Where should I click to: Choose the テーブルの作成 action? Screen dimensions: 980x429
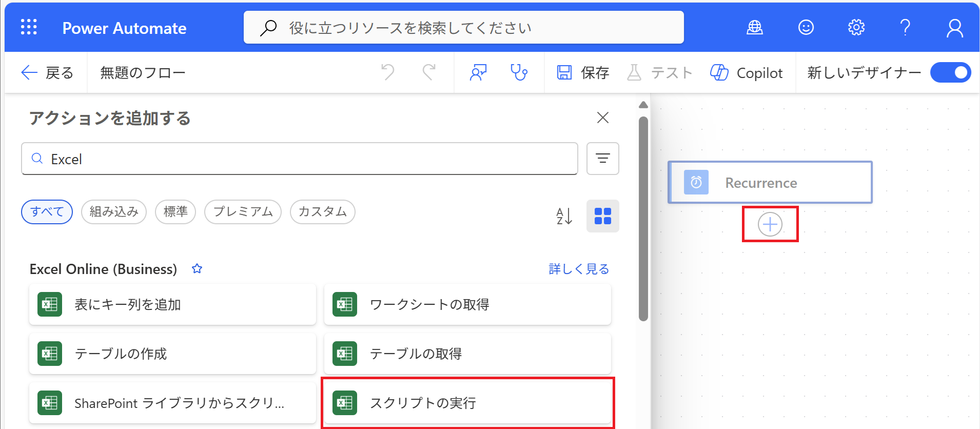click(x=172, y=354)
